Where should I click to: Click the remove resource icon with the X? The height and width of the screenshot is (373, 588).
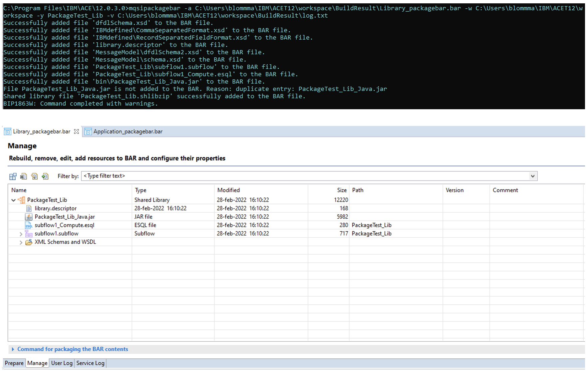24,176
